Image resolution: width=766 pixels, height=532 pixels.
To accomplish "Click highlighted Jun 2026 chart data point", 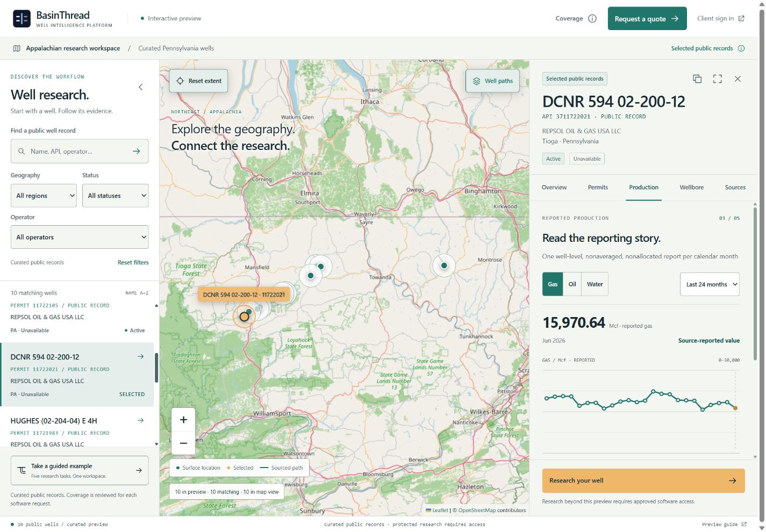I will tap(735, 408).
